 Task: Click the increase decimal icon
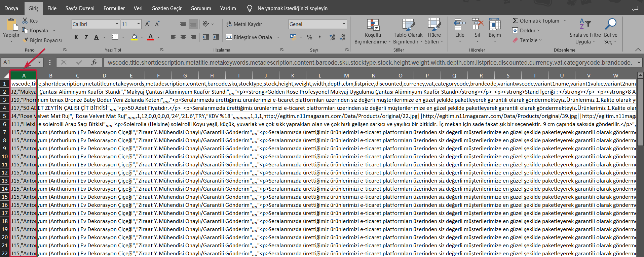pyautogui.click(x=332, y=37)
